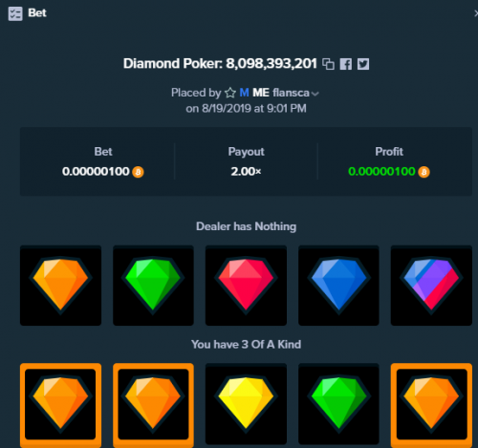Click the Bet checklist icon in header

(15, 13)
